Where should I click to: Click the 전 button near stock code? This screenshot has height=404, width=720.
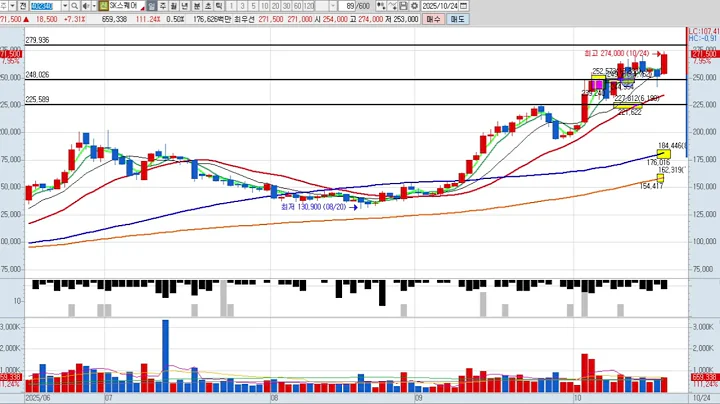(23, 6)
